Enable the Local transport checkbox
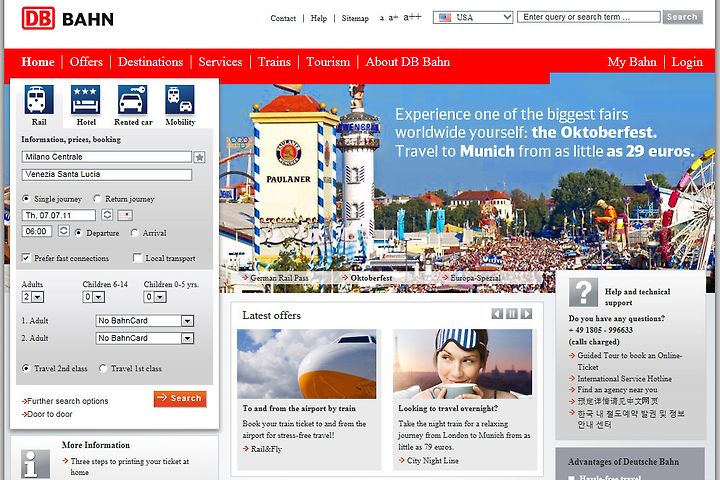The image size is (720, 480). (137, 258)
